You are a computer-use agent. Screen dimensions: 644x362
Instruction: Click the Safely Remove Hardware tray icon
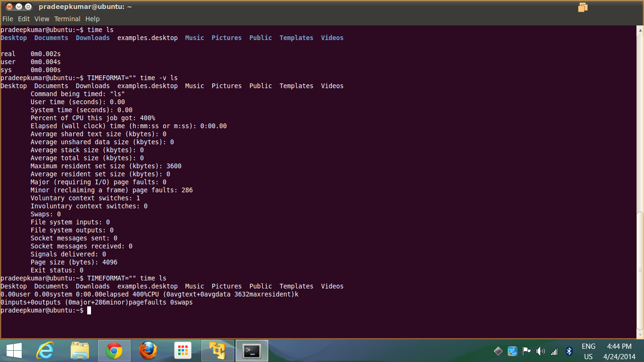click(x=498, y=351)
